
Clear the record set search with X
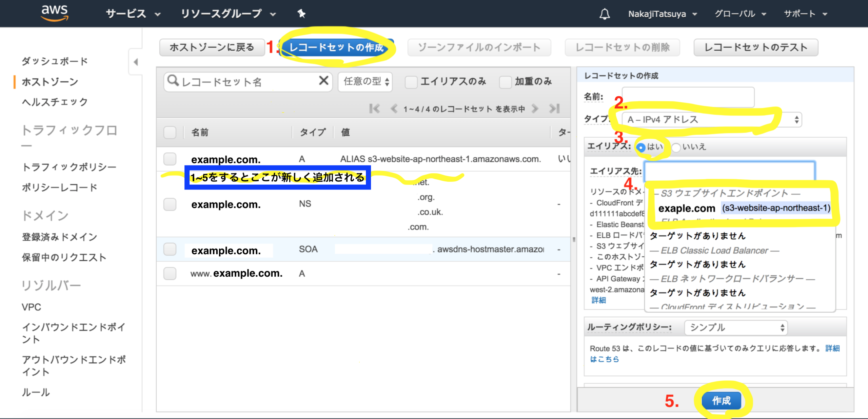[x=324, y=81]
